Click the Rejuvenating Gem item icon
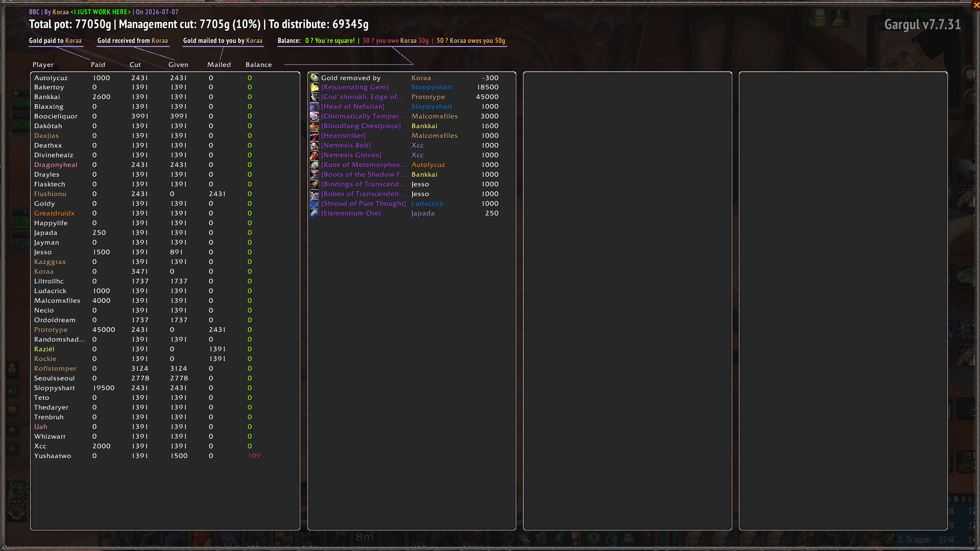 tap(314, 87)
